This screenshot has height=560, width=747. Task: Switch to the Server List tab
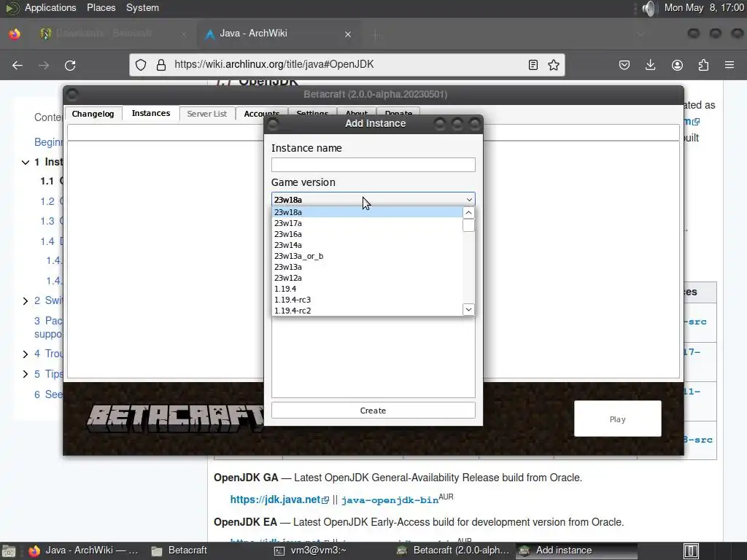pos(206,114)
